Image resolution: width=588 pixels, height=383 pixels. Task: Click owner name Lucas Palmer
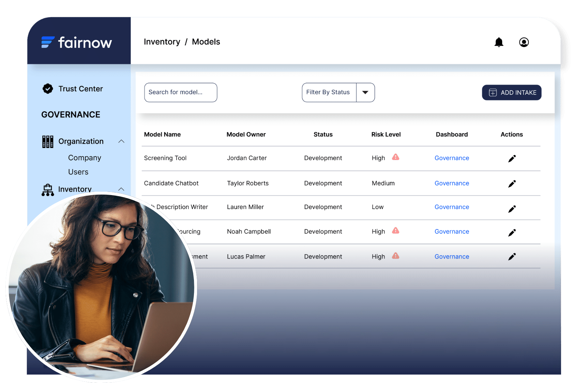(246, 257)
